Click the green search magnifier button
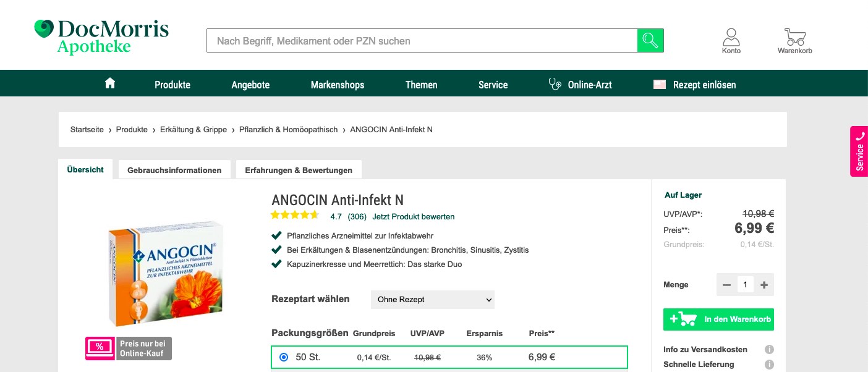The height and width of the screenshot is (372, 868). [x=650, y=41]
